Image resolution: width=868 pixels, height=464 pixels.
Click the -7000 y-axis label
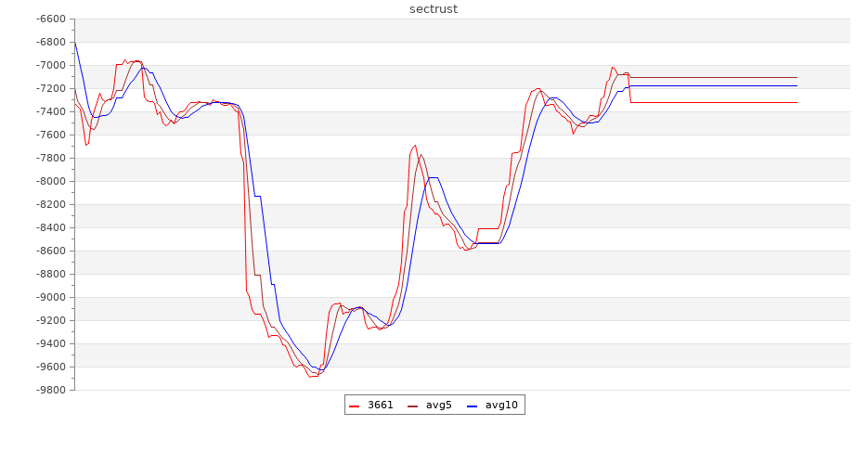(x=48, y=65)
